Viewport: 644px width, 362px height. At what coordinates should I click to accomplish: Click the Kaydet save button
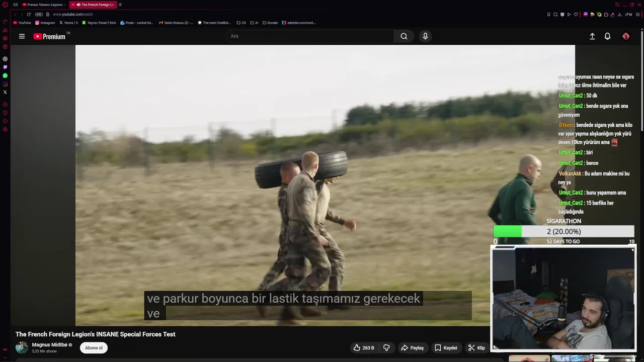coord(446,348)
